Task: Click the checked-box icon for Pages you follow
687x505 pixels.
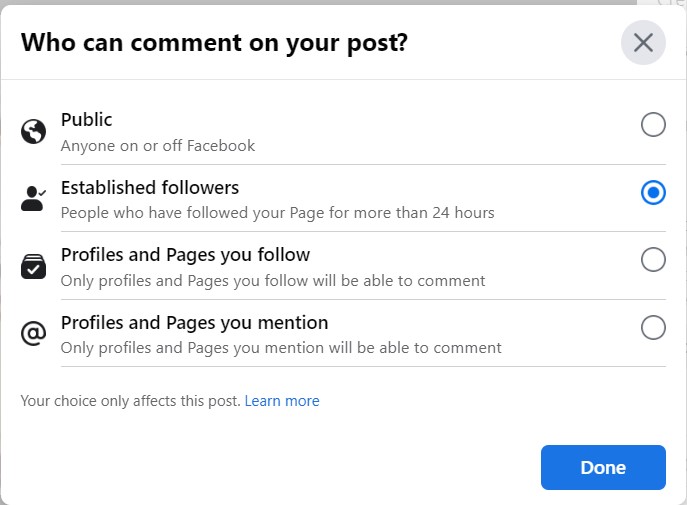Action: 33,266
